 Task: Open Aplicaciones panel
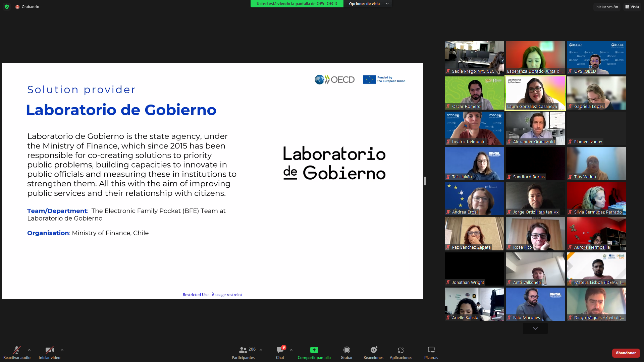[x=401, y=353]
